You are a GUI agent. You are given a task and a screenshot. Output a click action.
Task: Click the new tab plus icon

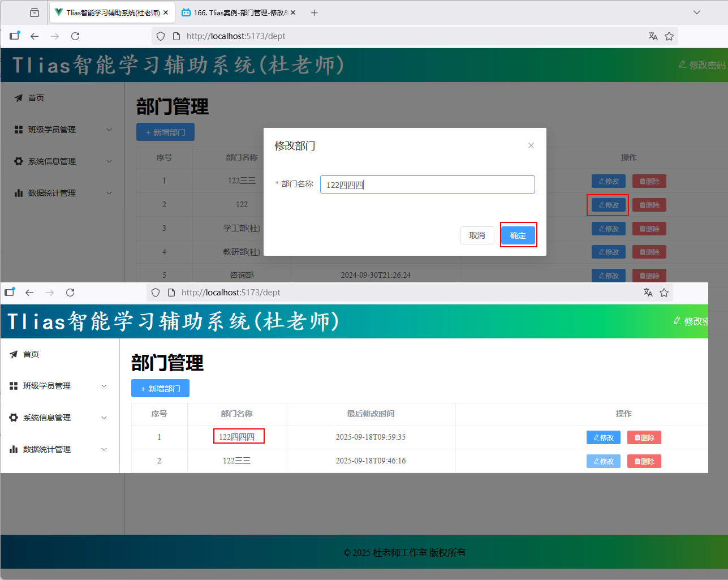pos(314,12)
